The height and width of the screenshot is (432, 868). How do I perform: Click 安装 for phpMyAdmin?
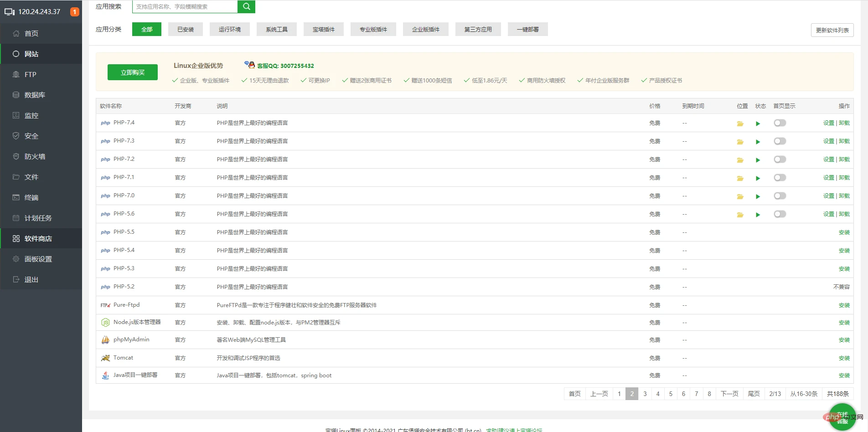pyautogui.click(x=844, y=340)
